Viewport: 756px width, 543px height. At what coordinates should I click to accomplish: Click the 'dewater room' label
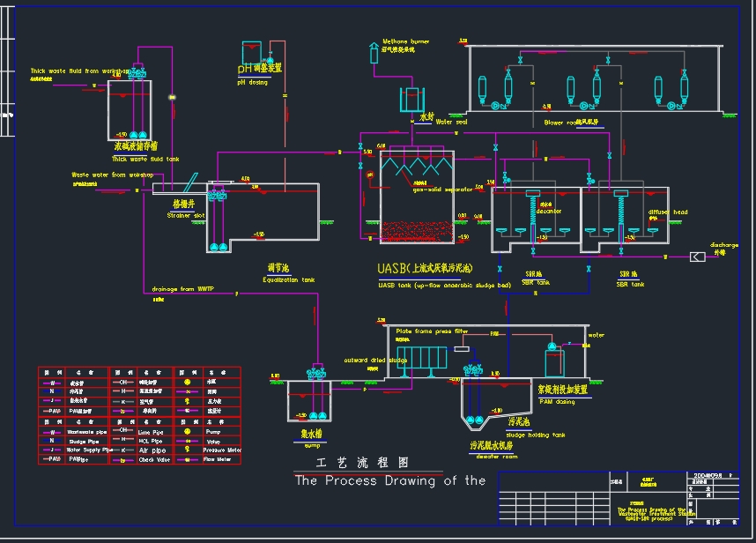[497, 457]
